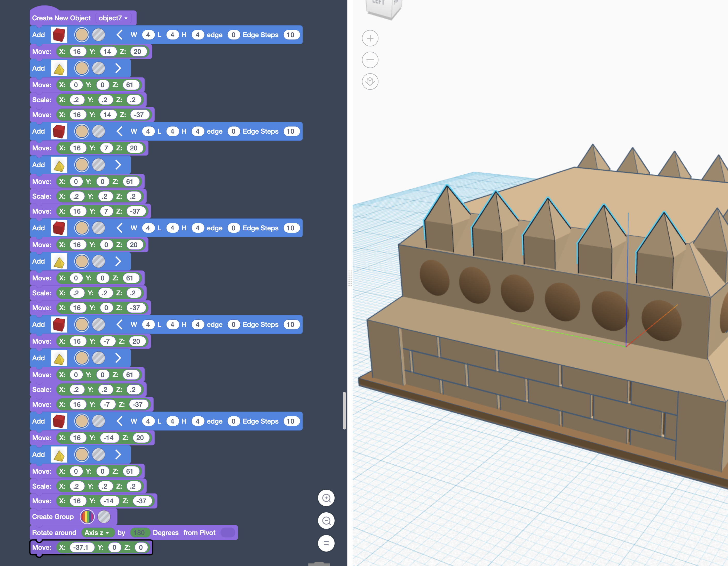Screen dimensions: 728x566
Task: Expand parameters of first pyramid Add block
Action: point(118,68)
